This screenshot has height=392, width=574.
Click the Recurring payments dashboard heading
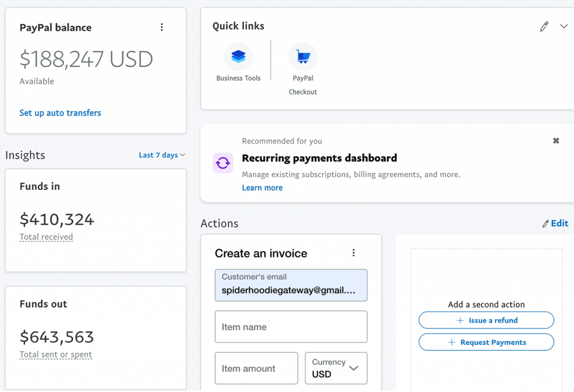(319, 158)
